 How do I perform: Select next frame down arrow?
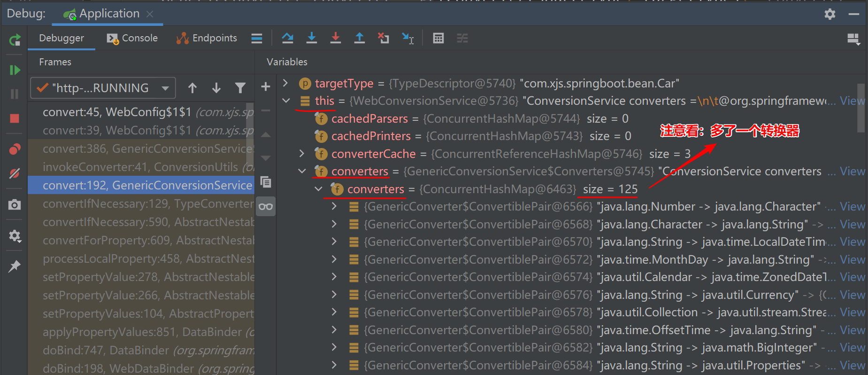coord(216,88)
